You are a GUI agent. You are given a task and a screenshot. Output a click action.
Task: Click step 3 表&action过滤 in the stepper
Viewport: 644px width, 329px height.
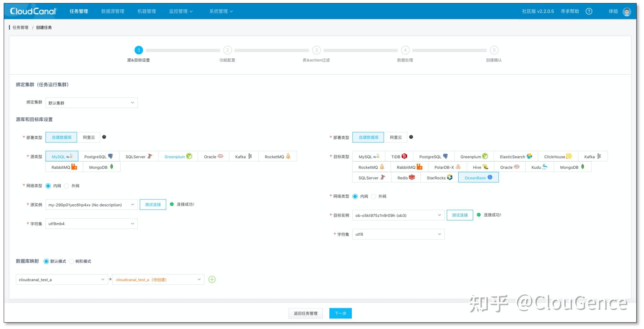tap(316, 50)
